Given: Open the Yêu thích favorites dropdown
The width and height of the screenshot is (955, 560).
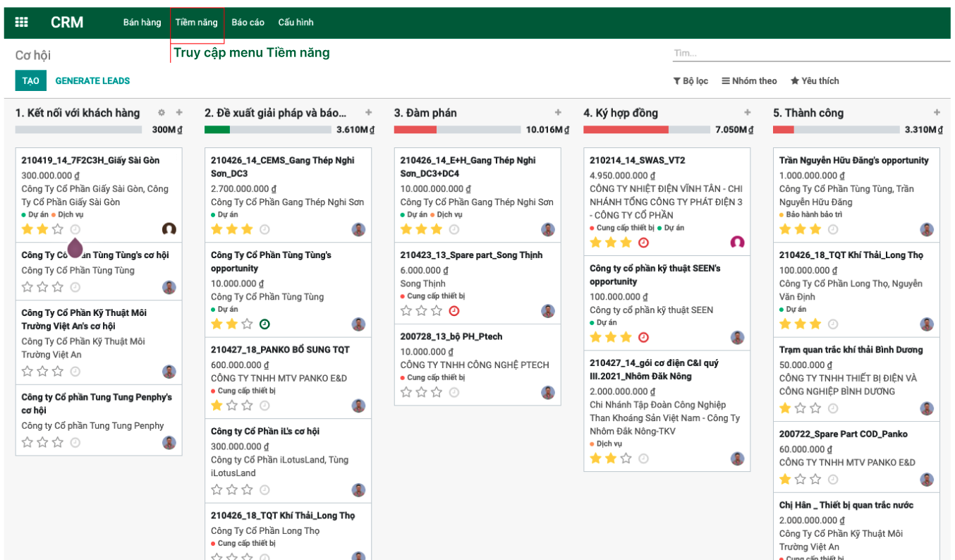Looking at the screenshot, I should tap(815, 81).
